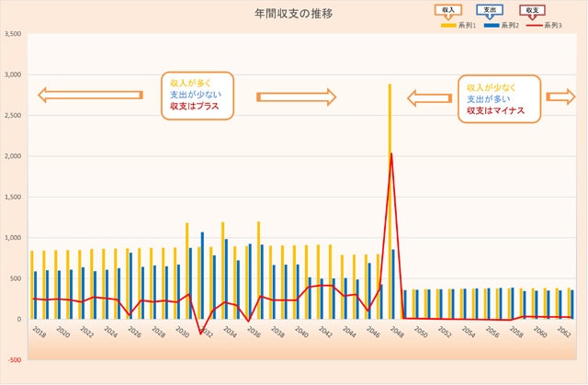Image resolution: width=588 pixels, height=385 pixels.
Task: Click the 500 y-axis label
Action: (x=16, y=278)
